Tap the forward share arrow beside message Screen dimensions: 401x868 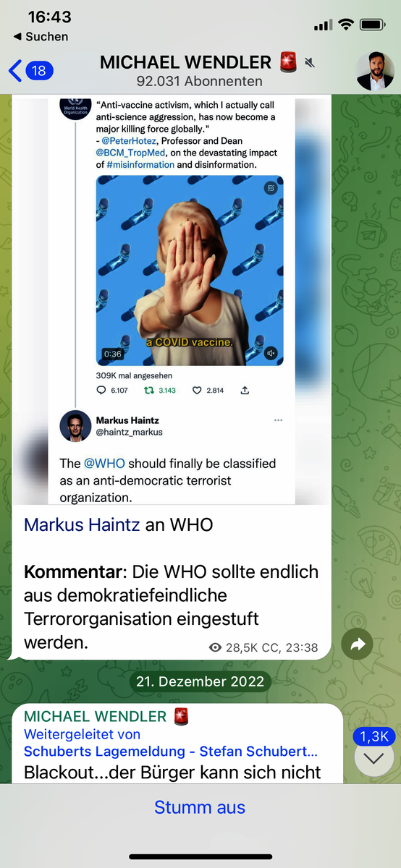point(357,644)
